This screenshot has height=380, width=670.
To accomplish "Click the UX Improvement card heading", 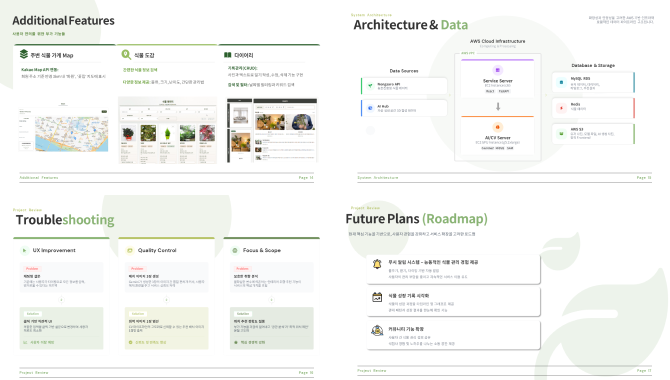I will (x=54, y=250).
